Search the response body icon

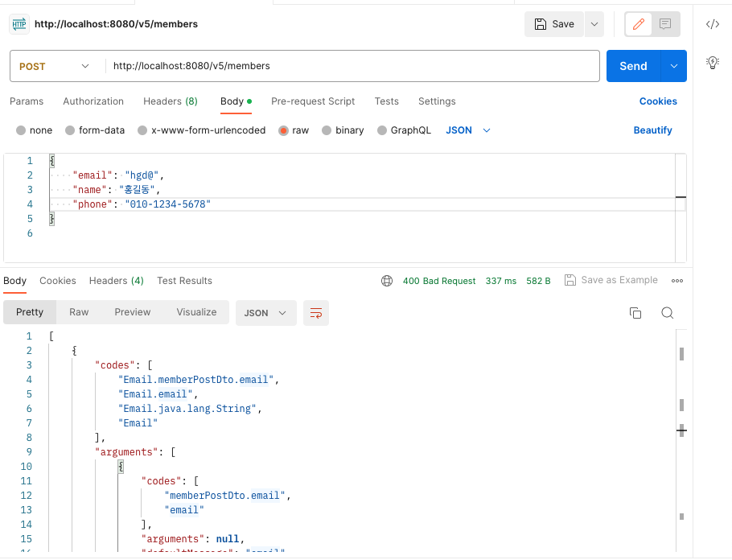point(667,313)
